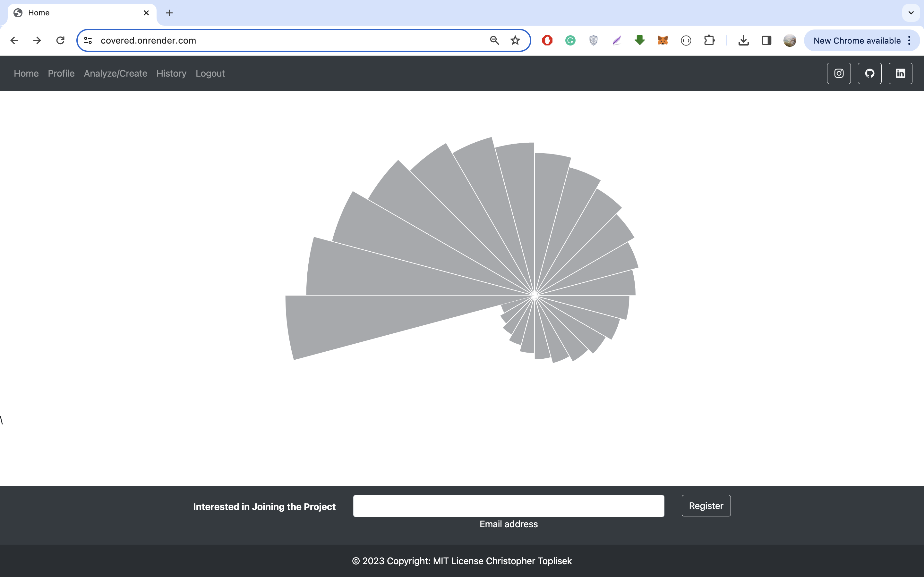Click the Analyze/Create navigation link
This screenshot has height=577, width=924.
click(115, 73)
